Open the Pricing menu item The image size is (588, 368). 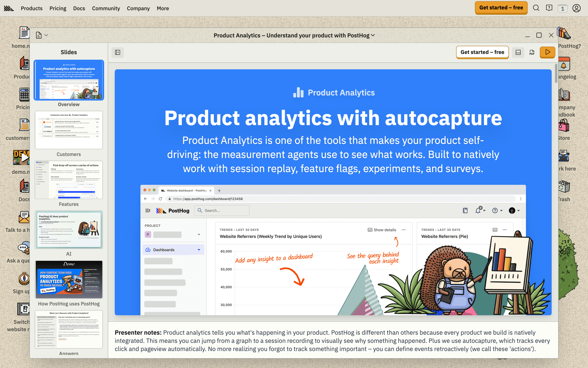pyautogui.click(x=58, y=8)
